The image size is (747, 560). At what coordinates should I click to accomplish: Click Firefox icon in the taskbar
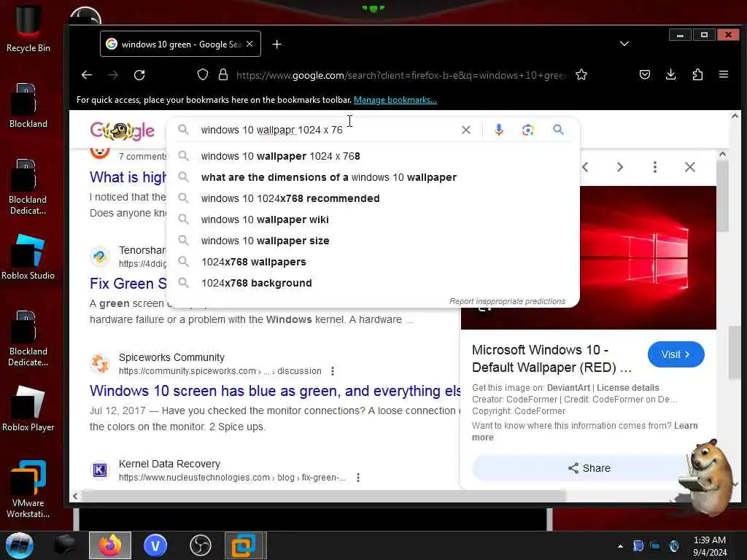tap(110, 545)
